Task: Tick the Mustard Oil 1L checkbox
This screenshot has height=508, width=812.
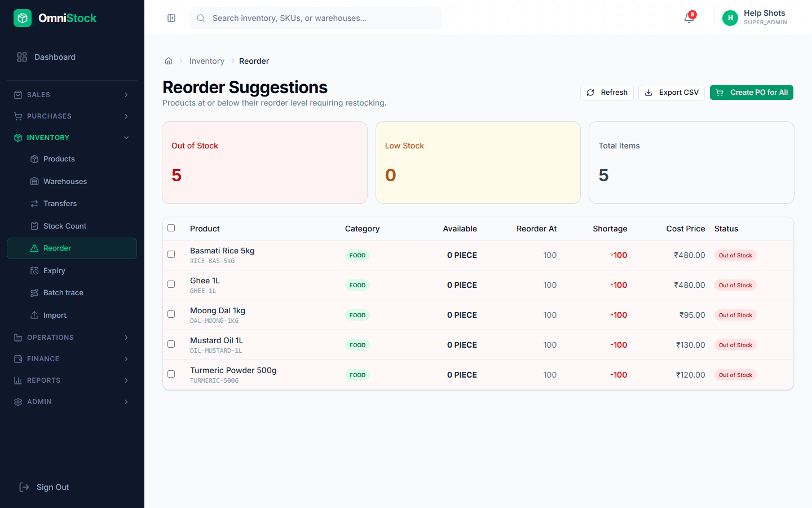Action: click(171, 344)
